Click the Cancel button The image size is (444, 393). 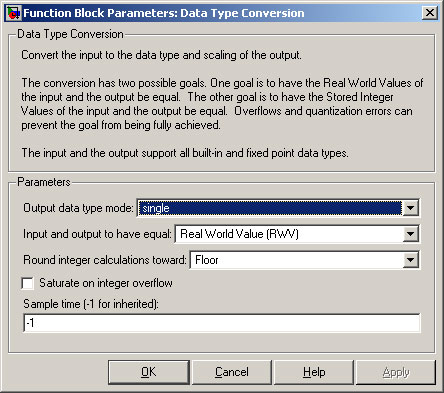232,372
